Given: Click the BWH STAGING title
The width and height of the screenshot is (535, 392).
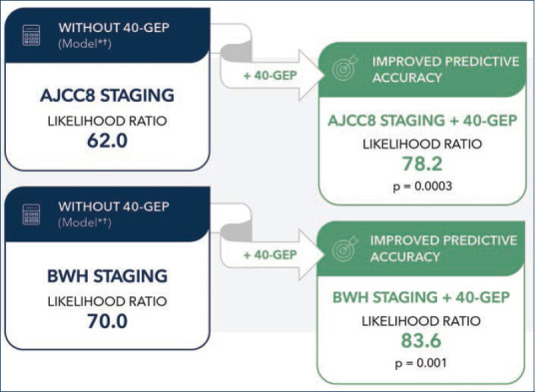Looking at the screenshot, I should coord(107,275).
